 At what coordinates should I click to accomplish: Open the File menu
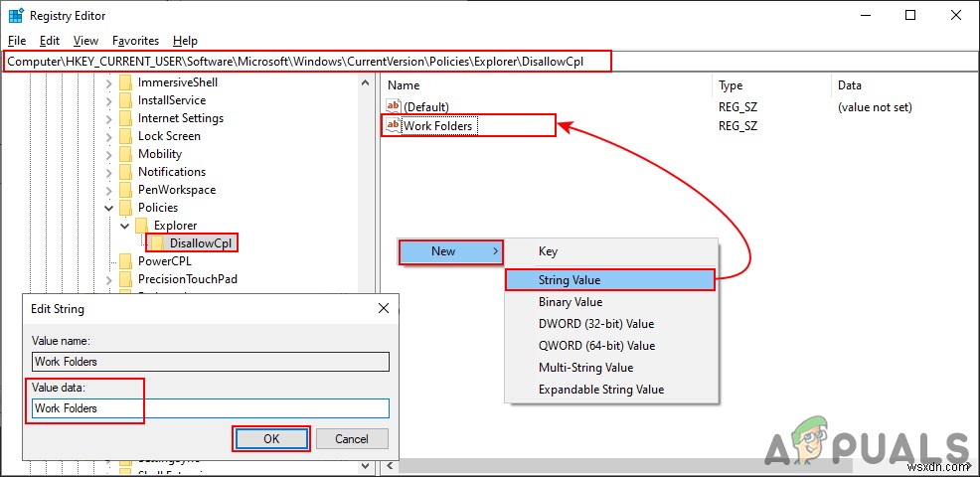tap(17, 41)
